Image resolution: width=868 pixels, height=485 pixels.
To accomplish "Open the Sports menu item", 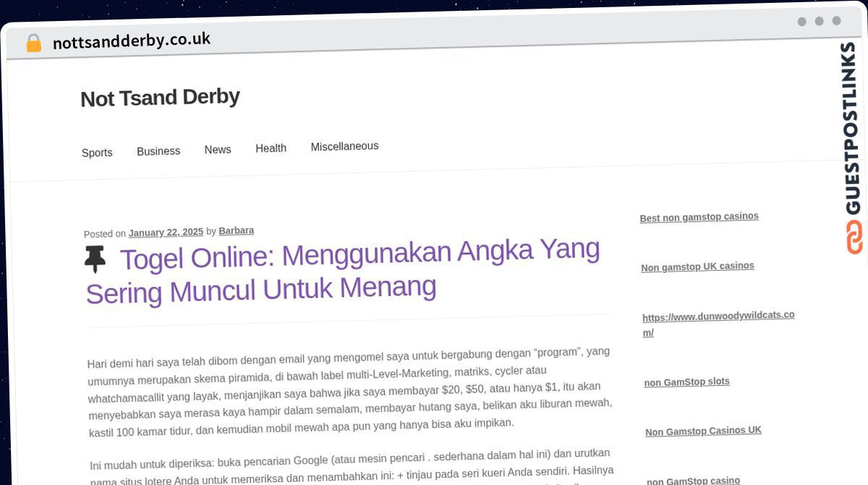I will (x=97, y=153).
